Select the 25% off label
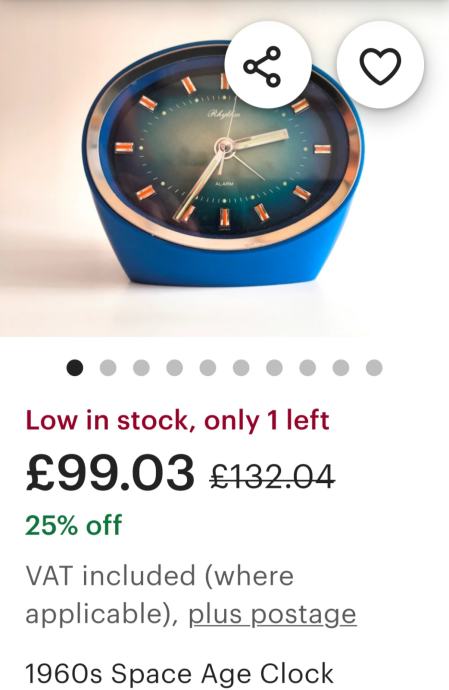Image resolution: width=449 pixels, height=690 pixels. [x=74, y=525]
